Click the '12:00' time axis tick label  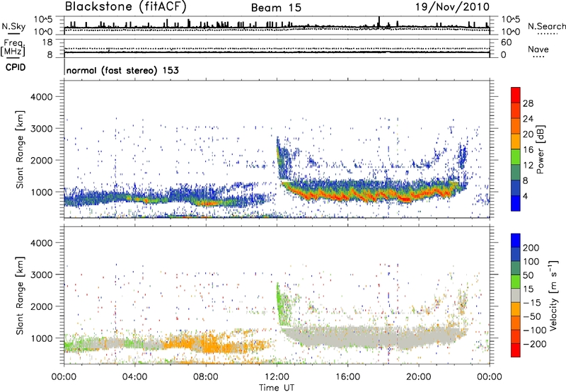(277, 377)
